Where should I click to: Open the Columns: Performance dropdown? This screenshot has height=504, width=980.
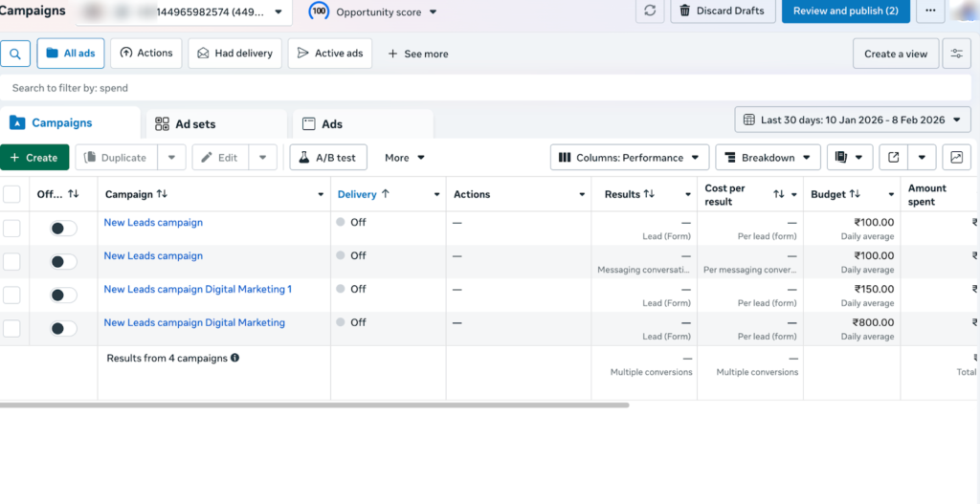point(630,158)
